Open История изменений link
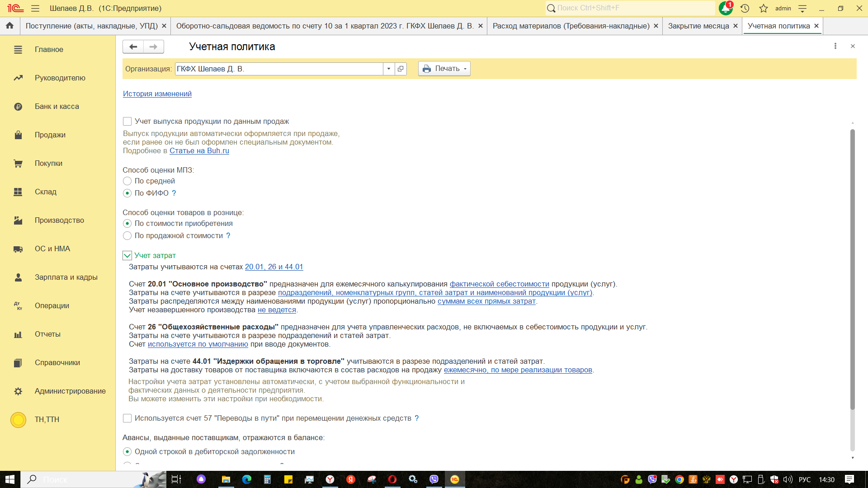 [157, 94]
